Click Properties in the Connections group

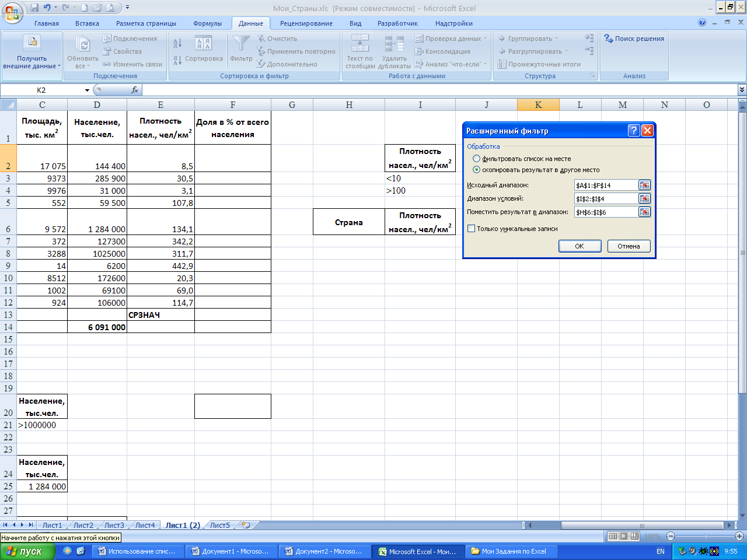tap(122, 51)
